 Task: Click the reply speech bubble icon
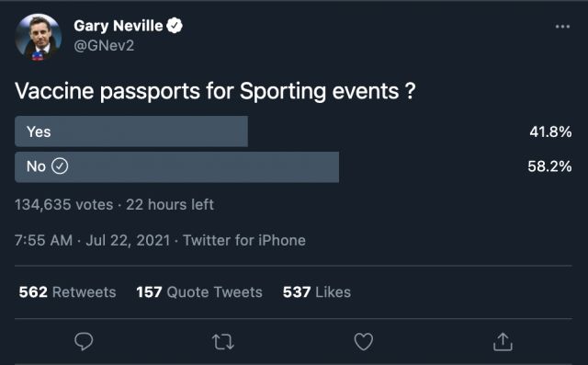[84, 341]
